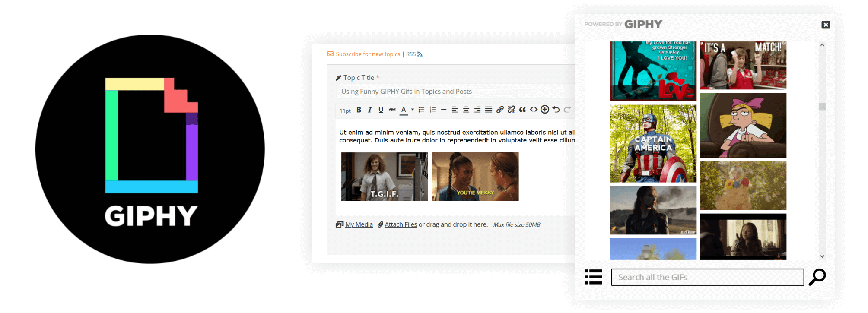Viewport: 868px width, 313px height.
Task: Center align the text
Action: pyautogui.click(x=466, y=110)
